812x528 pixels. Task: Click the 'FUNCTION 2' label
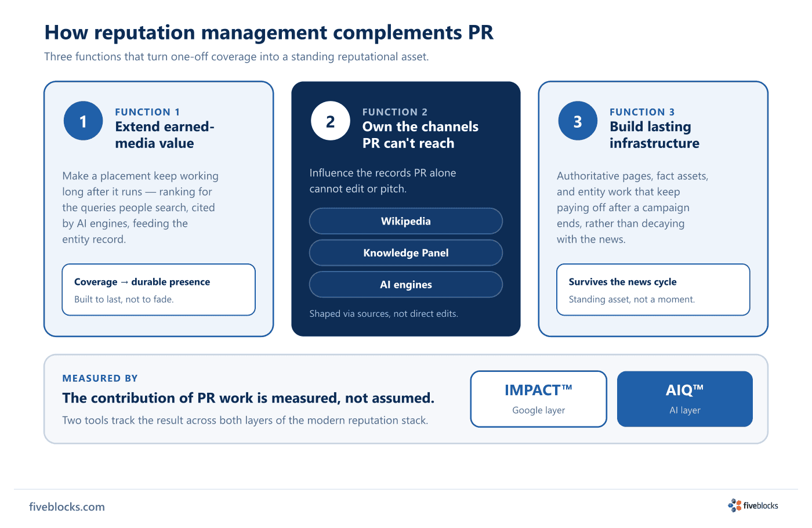(x=395, y=112)
